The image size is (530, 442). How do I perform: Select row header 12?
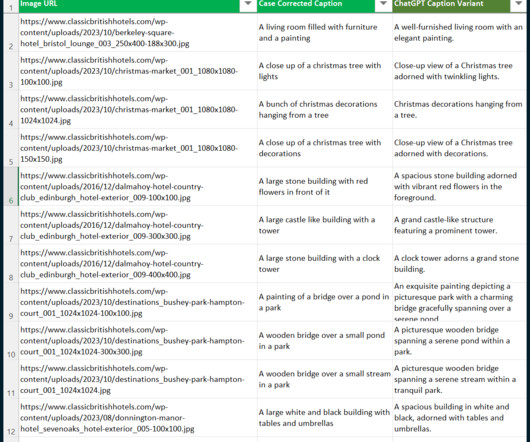[11, 418]
